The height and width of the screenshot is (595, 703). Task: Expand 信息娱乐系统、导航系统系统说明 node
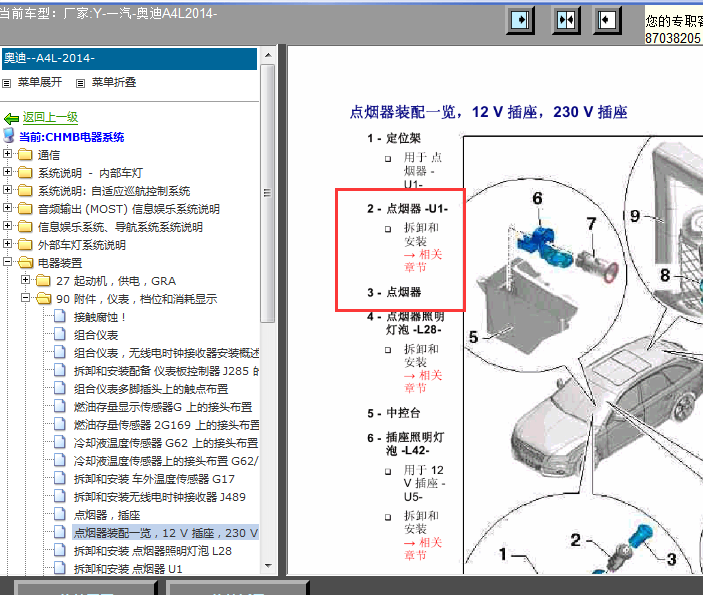[x=7, y=226]
